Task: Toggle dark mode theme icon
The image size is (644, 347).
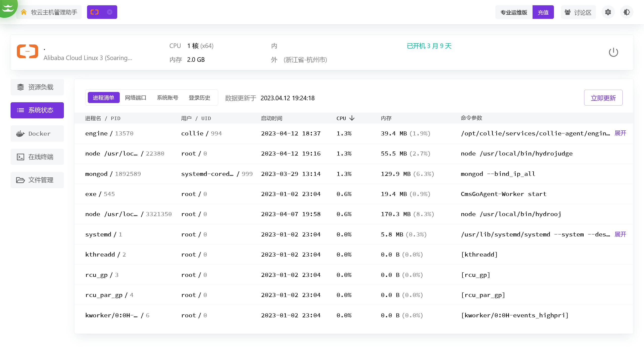Action: pyautogui.click(x=626, y=12)
